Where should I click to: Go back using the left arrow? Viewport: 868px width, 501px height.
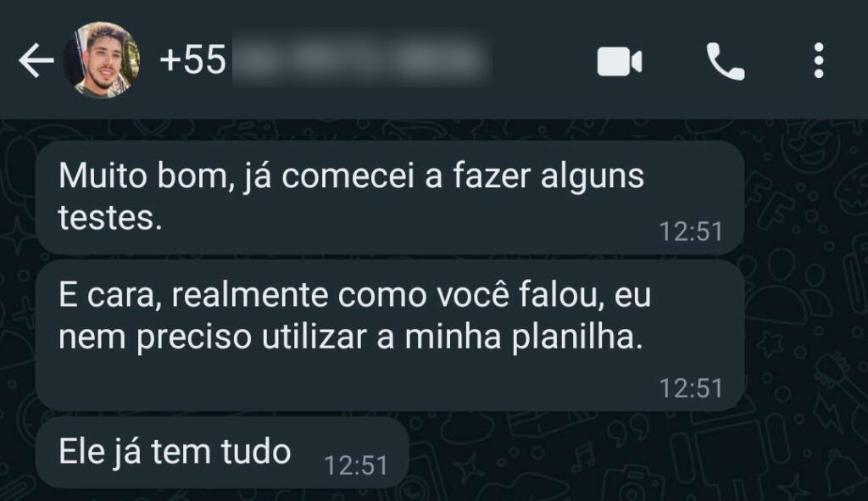pyautogui.click(x=36, y=60)
